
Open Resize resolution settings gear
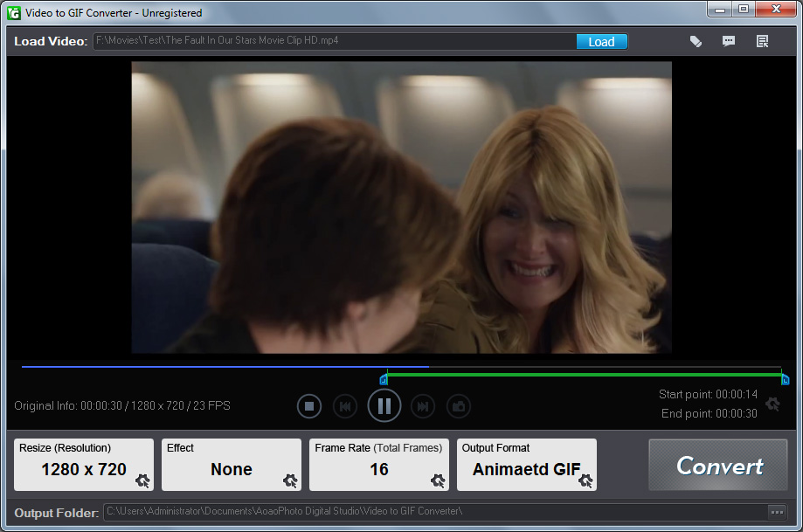click(x=143, y=480)
